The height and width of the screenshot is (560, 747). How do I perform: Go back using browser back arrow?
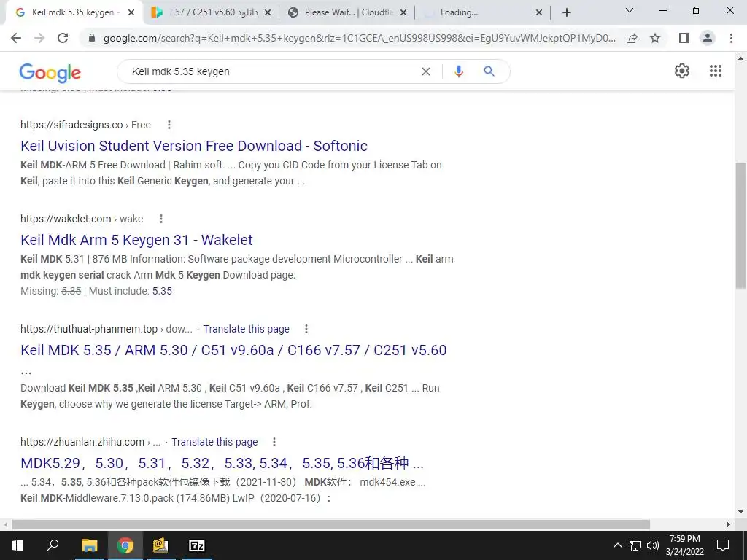16,38
